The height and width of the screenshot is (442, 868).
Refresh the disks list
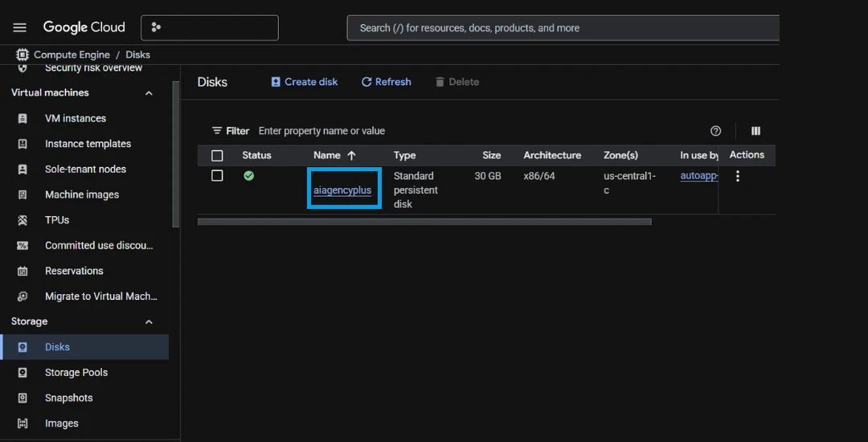click(x=386, y=82)
